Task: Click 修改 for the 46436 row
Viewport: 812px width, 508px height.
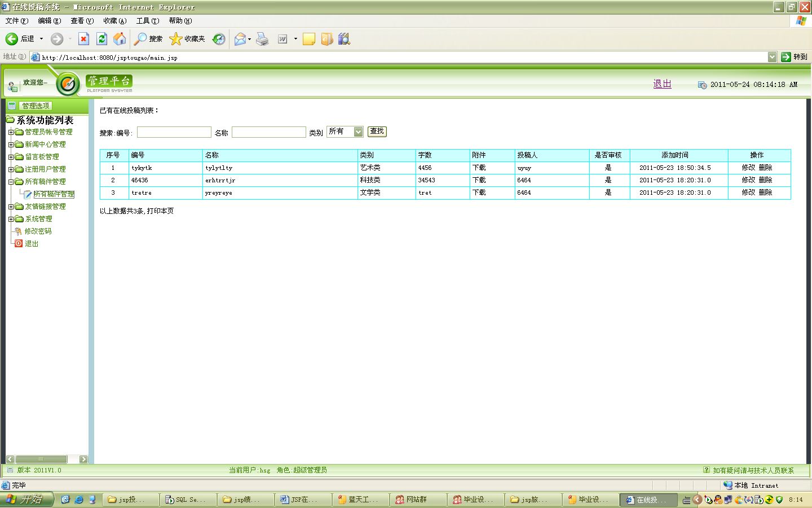Action: [x=748, y=180]
